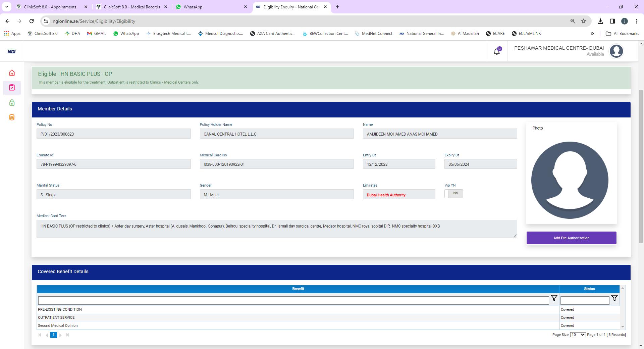Click the Benefit filter text field
The width and height of the screenshot is (644, 349).
293,300
